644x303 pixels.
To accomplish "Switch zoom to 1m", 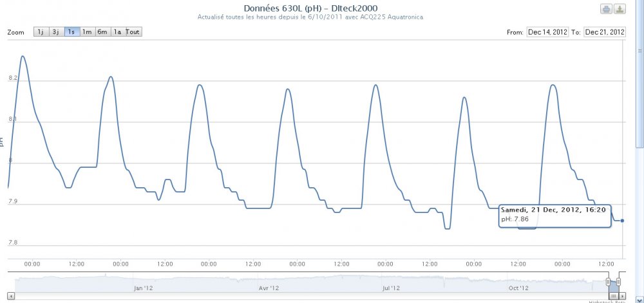I will click(87, 32).
